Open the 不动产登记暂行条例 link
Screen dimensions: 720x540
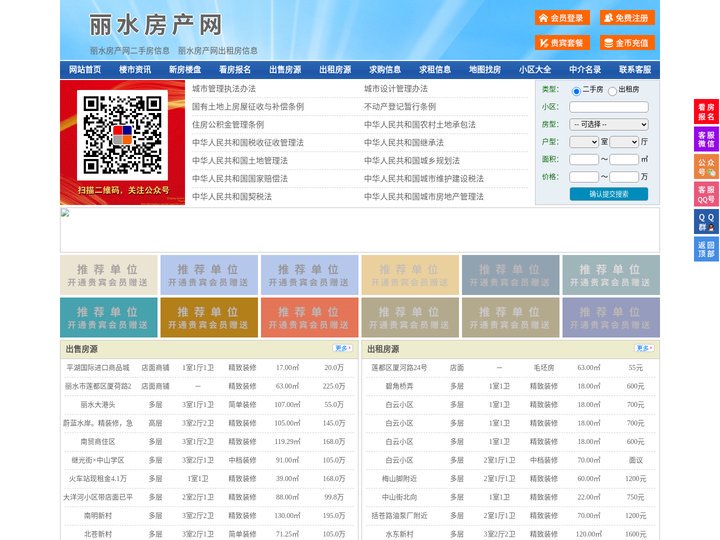pos(400,107)
